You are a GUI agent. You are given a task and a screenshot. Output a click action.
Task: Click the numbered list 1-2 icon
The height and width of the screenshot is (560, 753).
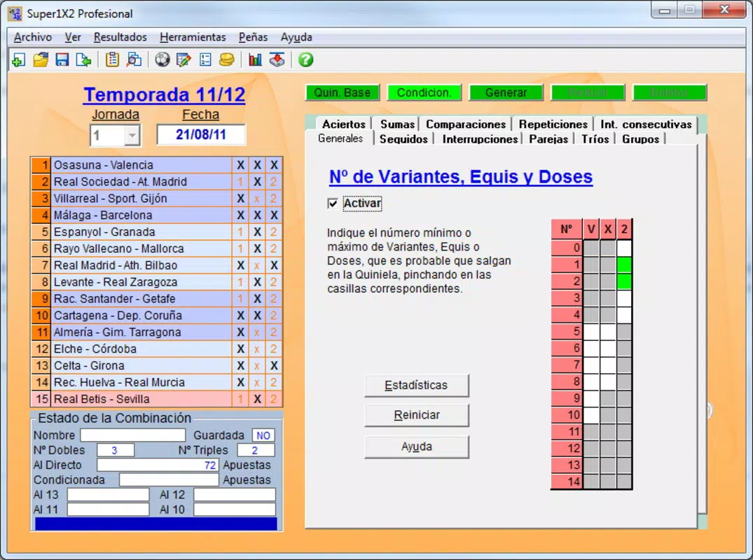[205, 60]
